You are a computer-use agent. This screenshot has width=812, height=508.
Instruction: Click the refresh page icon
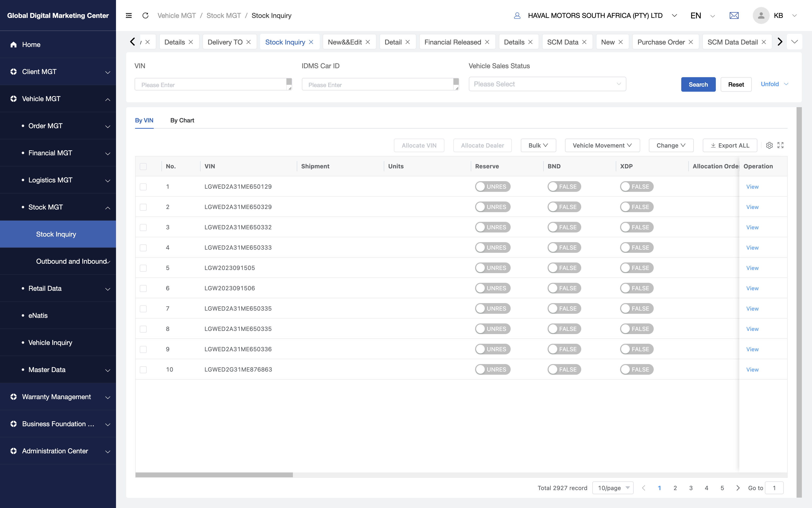tap(145, 15)
